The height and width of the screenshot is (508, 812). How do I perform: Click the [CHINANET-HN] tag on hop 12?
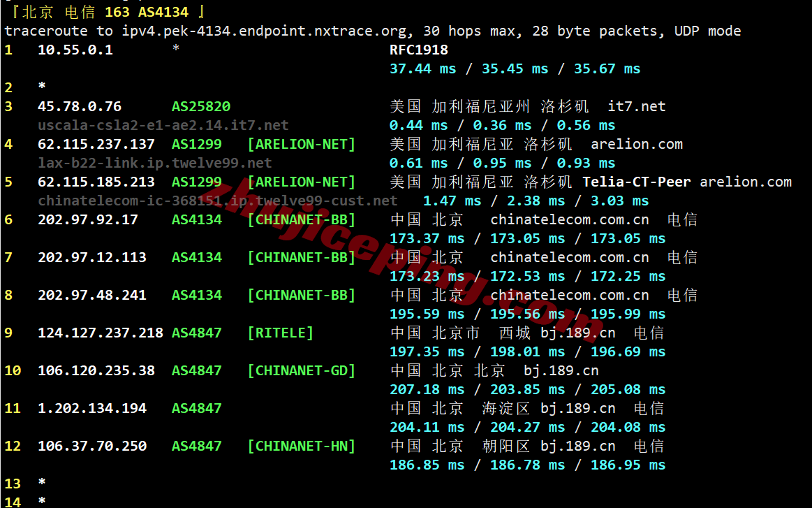pyautogui.click(x=302, y=447)
